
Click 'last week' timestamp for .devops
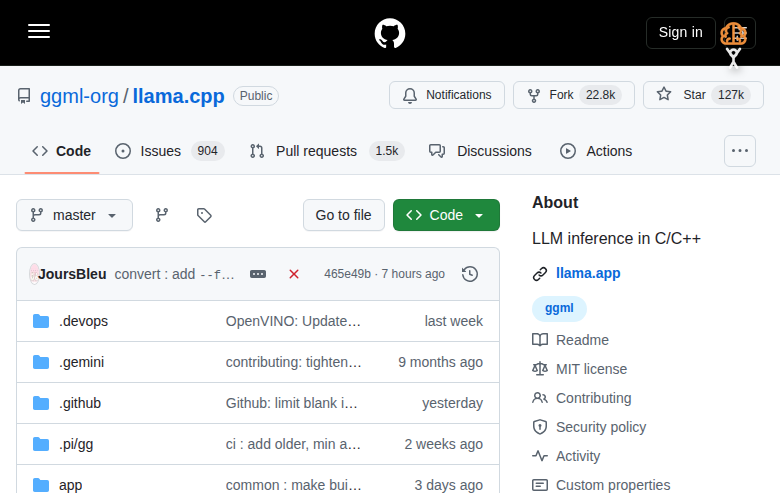pos(454,321)
